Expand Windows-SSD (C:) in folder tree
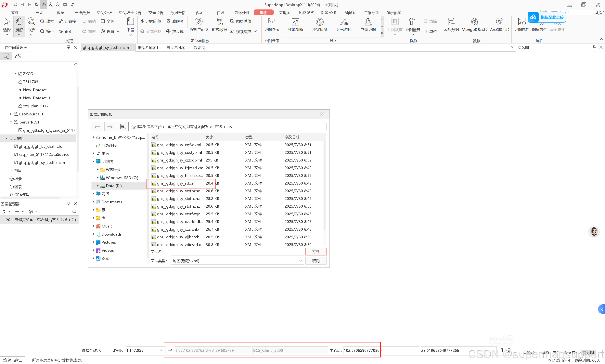The height and width of the screenshot is (364, 605). point(98,177)
